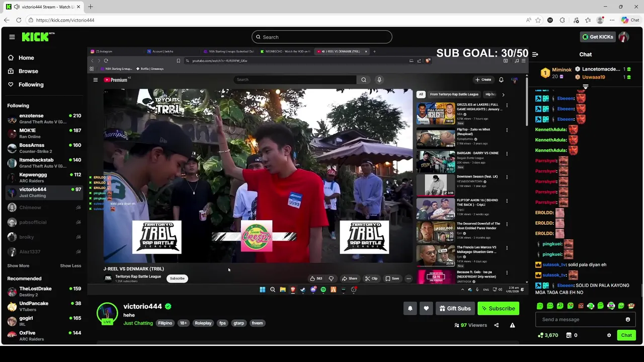Open Just Chatting category link
Viewport: 644px width, 362px height.
click(x=138, y=323)
